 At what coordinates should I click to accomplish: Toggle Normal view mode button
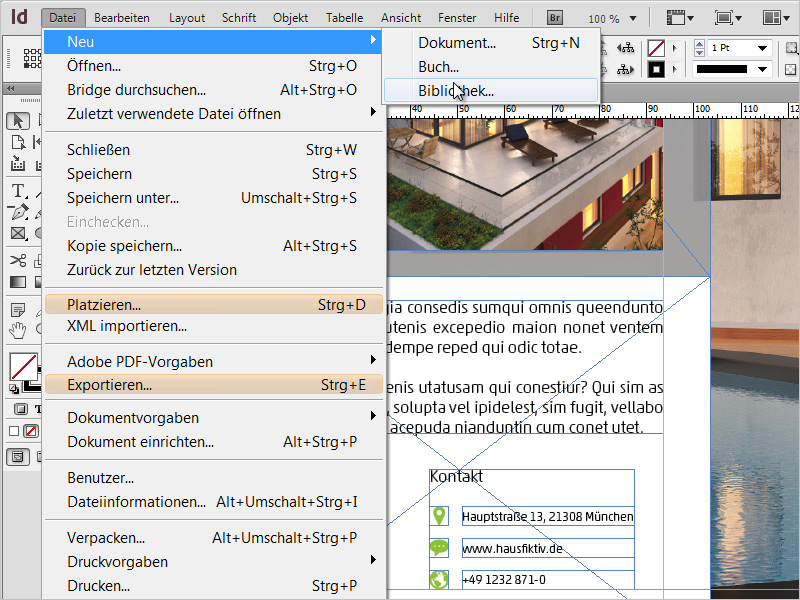(x=17, y=457)
